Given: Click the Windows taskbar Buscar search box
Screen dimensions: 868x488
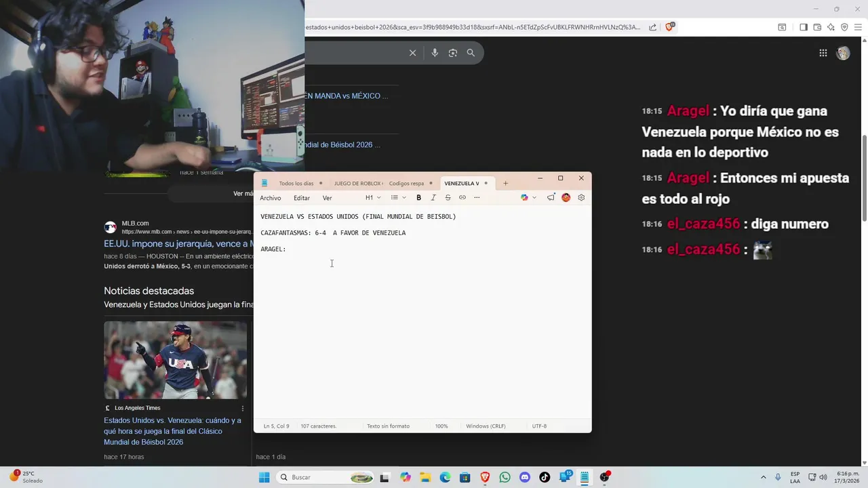Looking at the screenshot, I should (x=325, y=477).
